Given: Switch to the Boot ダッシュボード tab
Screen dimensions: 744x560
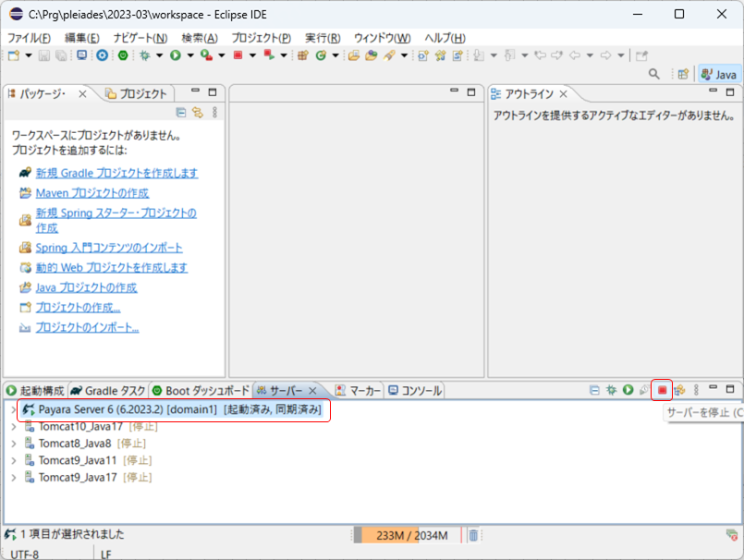Looking at the screenshot, I should tap(201, 391).
